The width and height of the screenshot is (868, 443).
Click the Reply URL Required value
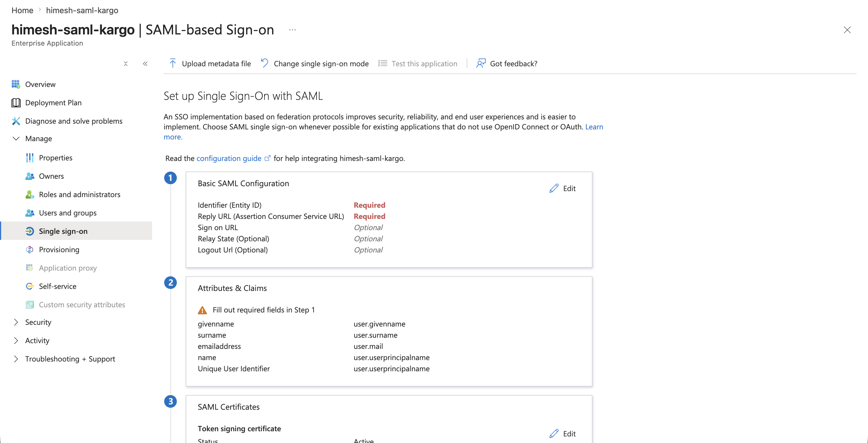(x=369, y=216)
